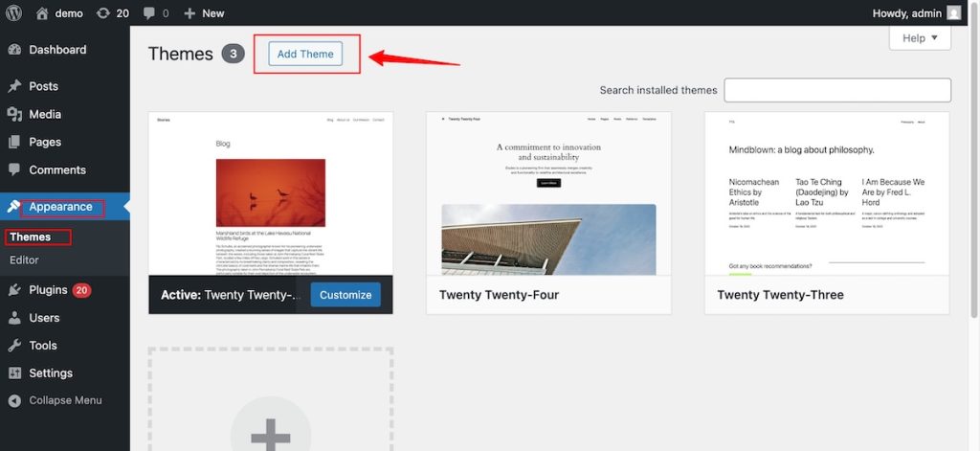The height and width of the screenshot is (451, 980).
Task: Click the Themes page heading
Action: [181, 54]
